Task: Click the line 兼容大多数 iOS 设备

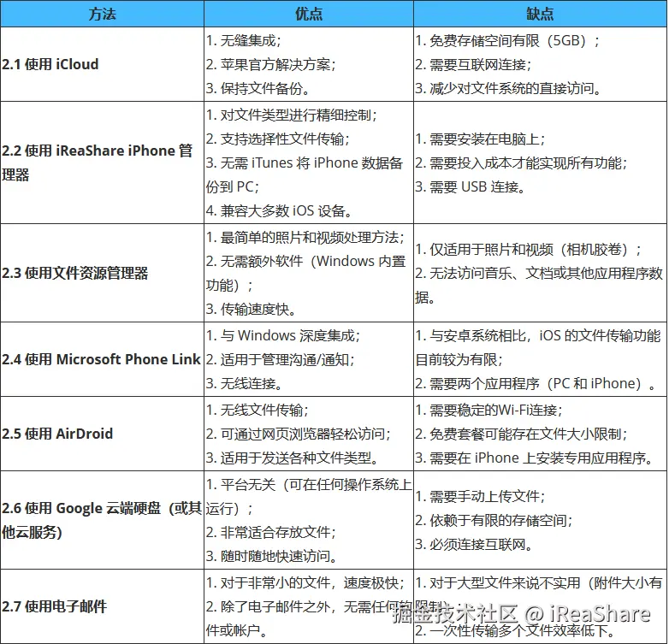Action: 279,210
